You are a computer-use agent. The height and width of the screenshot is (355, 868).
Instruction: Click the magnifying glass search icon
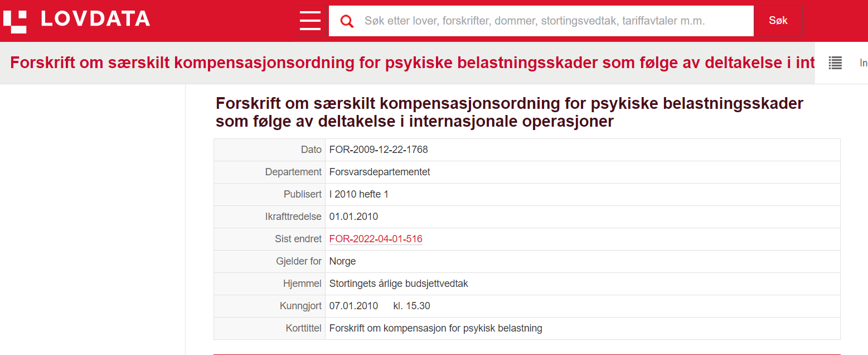[347, 21]
